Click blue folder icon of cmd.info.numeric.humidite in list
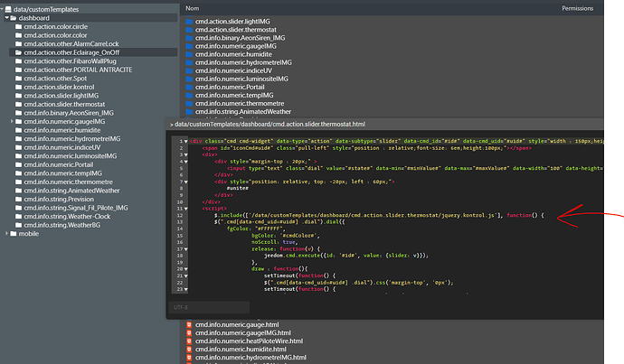The width and height of the screenshot is (624, 364). 189,54
